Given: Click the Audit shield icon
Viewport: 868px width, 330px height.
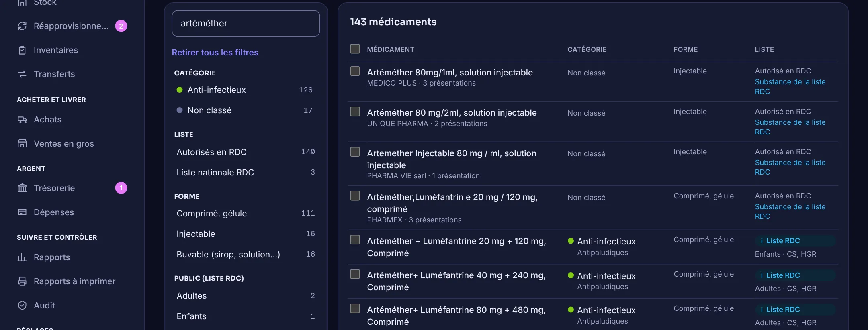Looking at the screenshot, I should [x=23, y=306].
